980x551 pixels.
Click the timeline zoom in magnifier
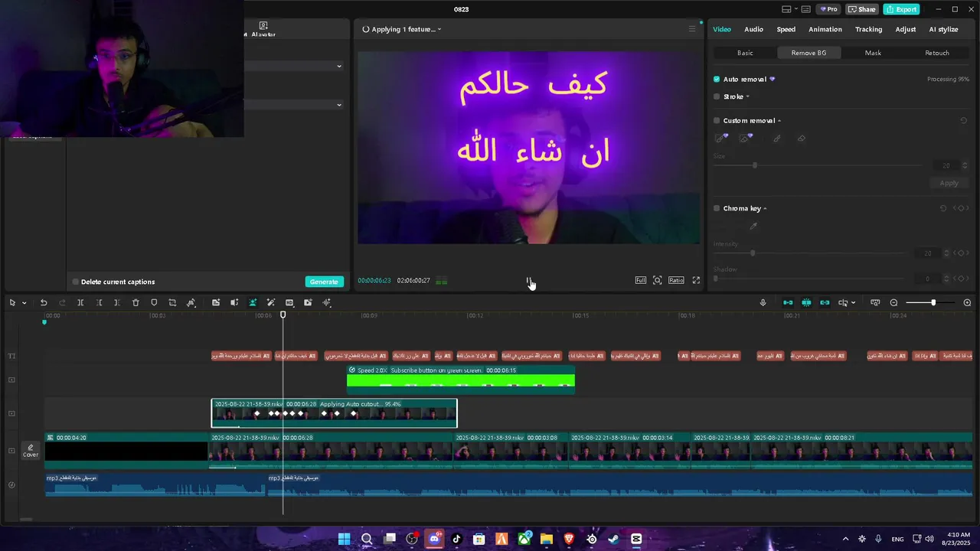[967, 303]
